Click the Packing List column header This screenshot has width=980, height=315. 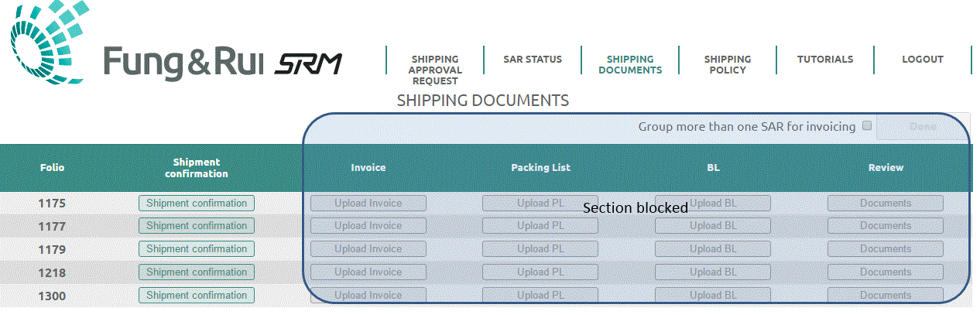point(540,167)
